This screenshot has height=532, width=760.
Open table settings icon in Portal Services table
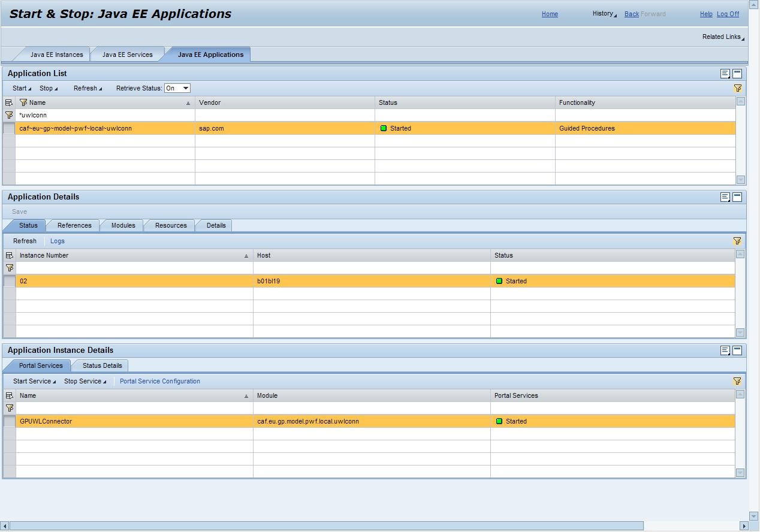pos(9,395)
